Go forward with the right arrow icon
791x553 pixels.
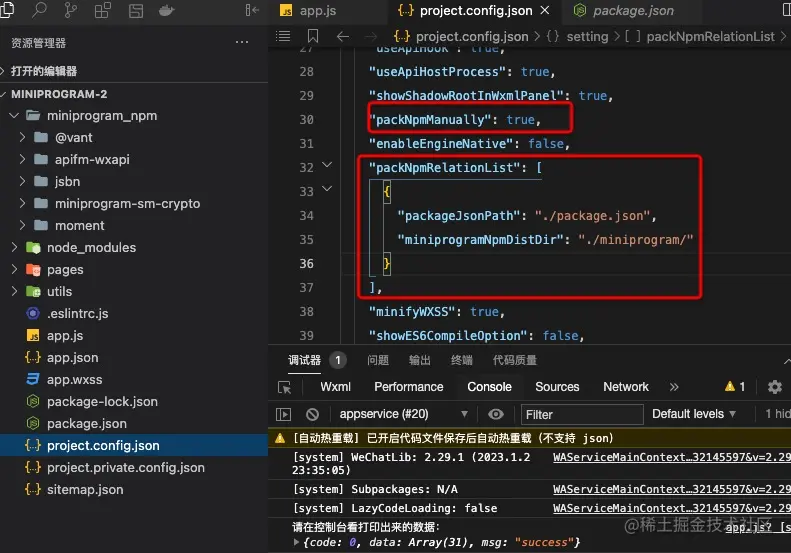[x=371, y=36]
